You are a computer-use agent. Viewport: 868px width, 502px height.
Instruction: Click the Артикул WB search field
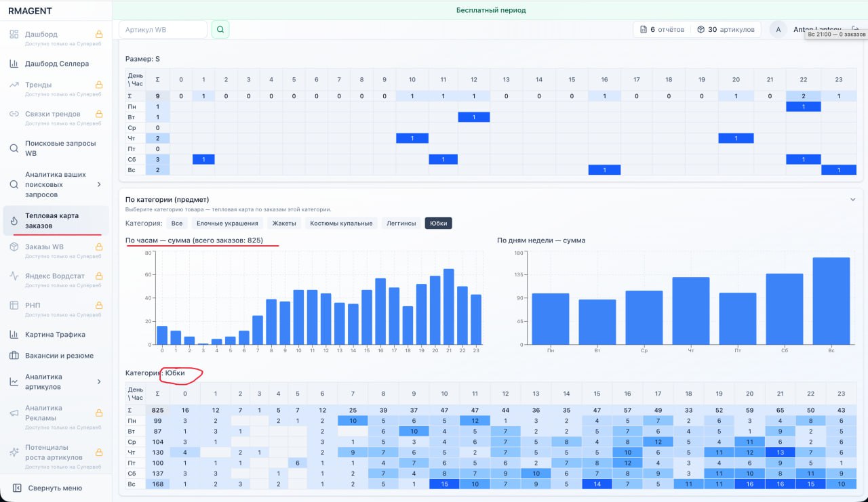(x=163, y=29)
